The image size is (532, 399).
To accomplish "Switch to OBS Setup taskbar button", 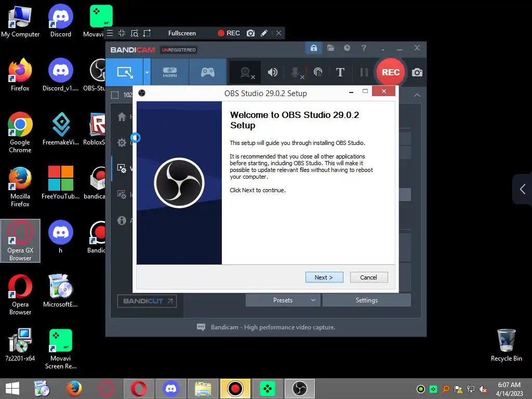I will pos(300,389).
